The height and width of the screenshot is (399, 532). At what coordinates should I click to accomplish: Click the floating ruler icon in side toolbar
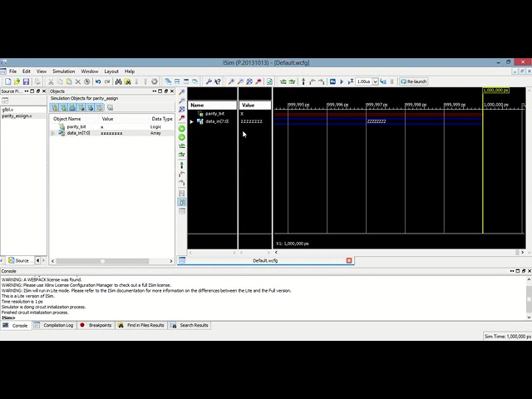coord(182,211)
